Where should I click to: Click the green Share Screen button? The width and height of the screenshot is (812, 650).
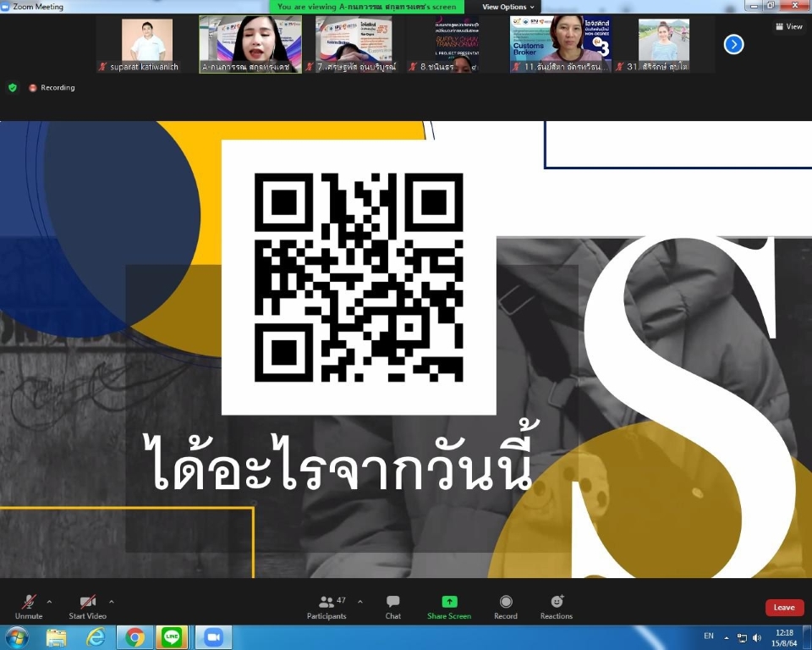click(449, 607)
